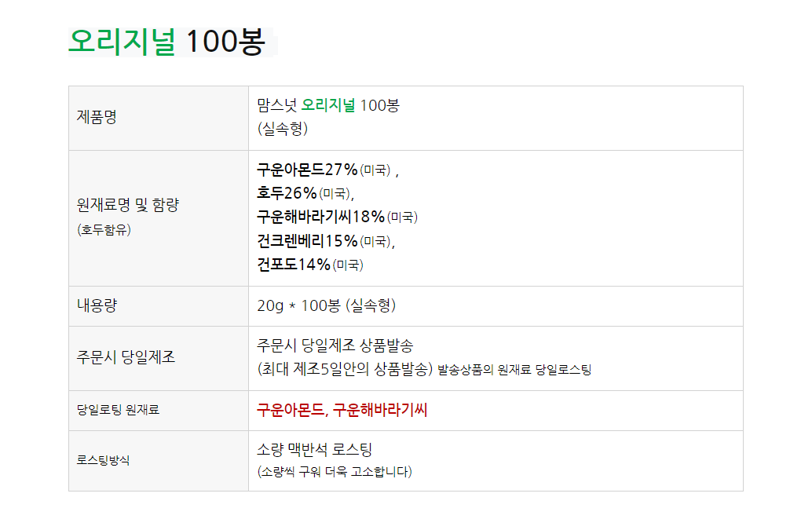This screenshot has width=812, height=519.
Task: Select the 당일로팅 원재료 row label
Action: [118, 410]
